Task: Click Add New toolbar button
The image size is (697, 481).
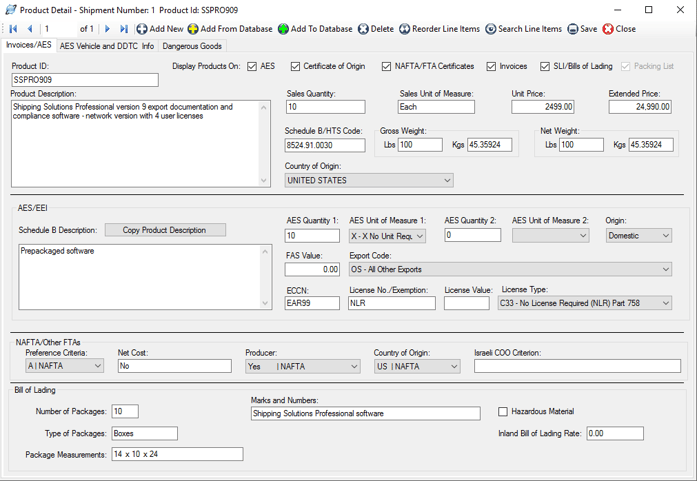Action: 160,29
